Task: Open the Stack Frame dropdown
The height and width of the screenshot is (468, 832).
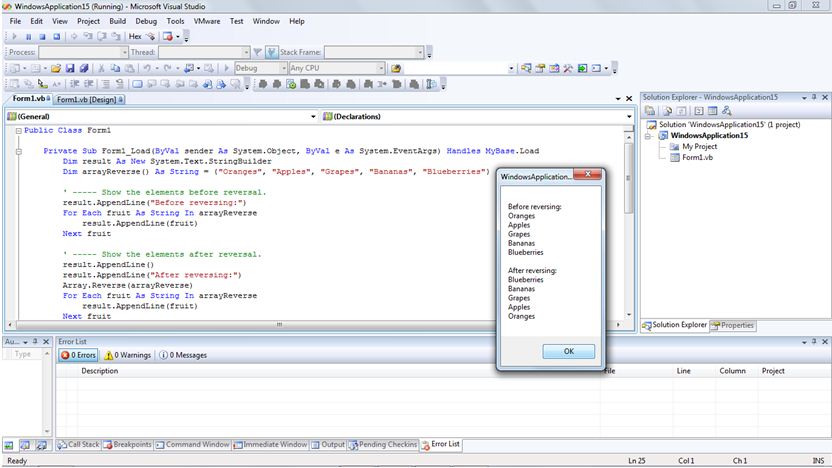Action: [x=420, y=52]
